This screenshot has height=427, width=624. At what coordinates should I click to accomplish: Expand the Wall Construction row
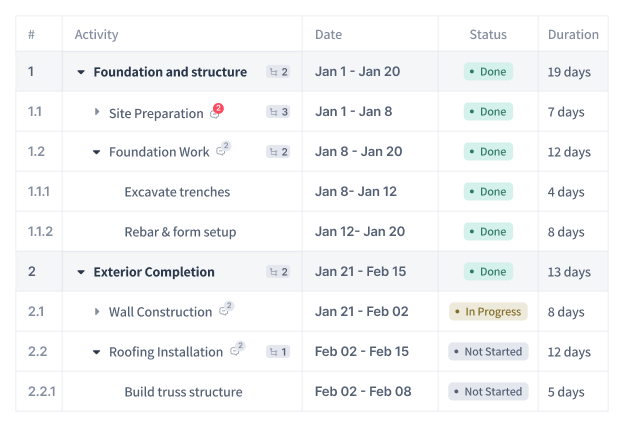click(x=97, y=312)
